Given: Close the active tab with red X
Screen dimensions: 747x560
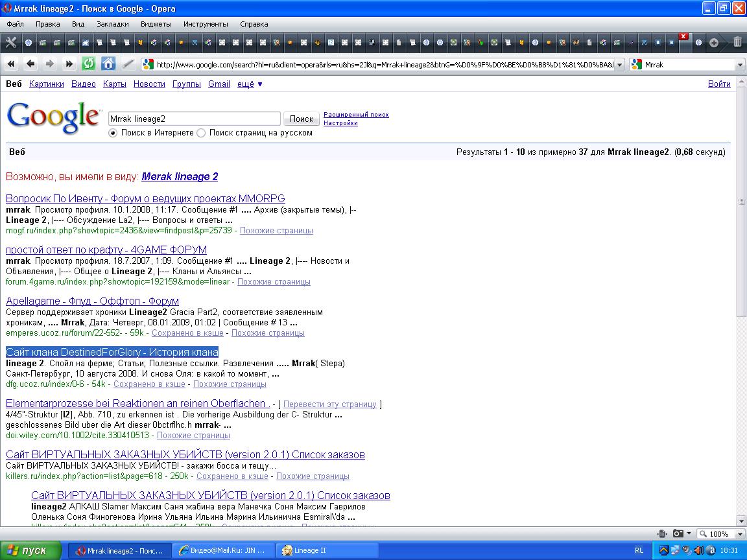Looking at the screenshot, I should coord(683,36).
